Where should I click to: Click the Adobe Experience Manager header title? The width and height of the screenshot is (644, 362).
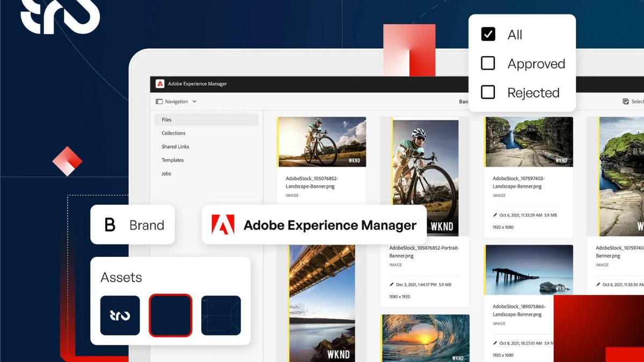(197, 84)
